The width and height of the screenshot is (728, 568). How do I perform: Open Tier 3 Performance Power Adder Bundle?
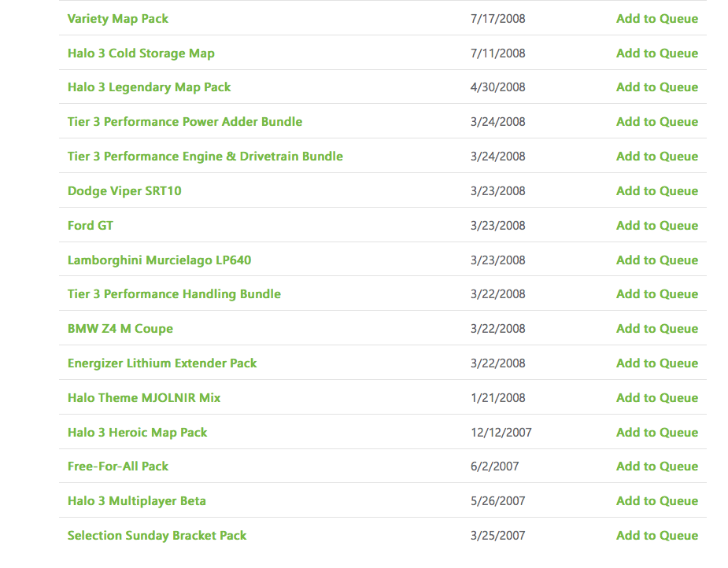click(x=185, y=122)
